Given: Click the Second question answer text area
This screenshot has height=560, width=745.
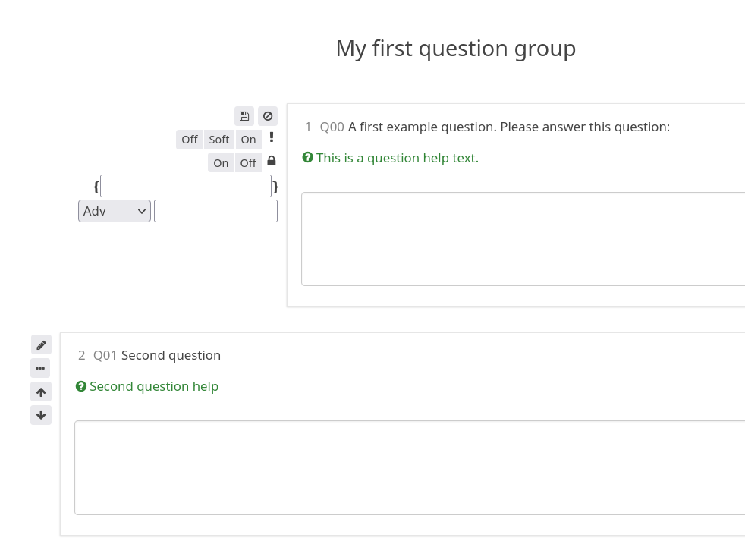Looking at the screenshot, I should coord(410,467).
